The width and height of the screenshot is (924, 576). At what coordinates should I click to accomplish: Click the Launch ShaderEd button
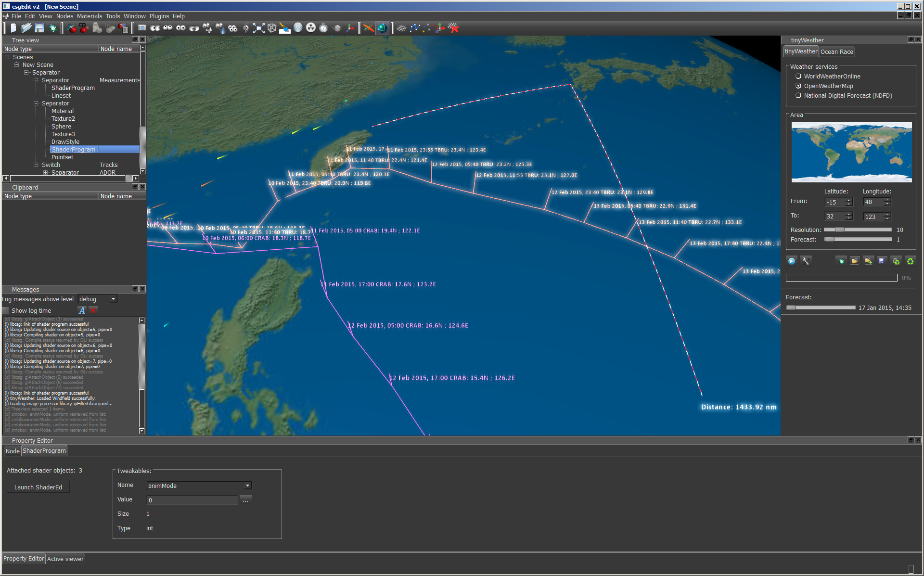coord(38,487)
